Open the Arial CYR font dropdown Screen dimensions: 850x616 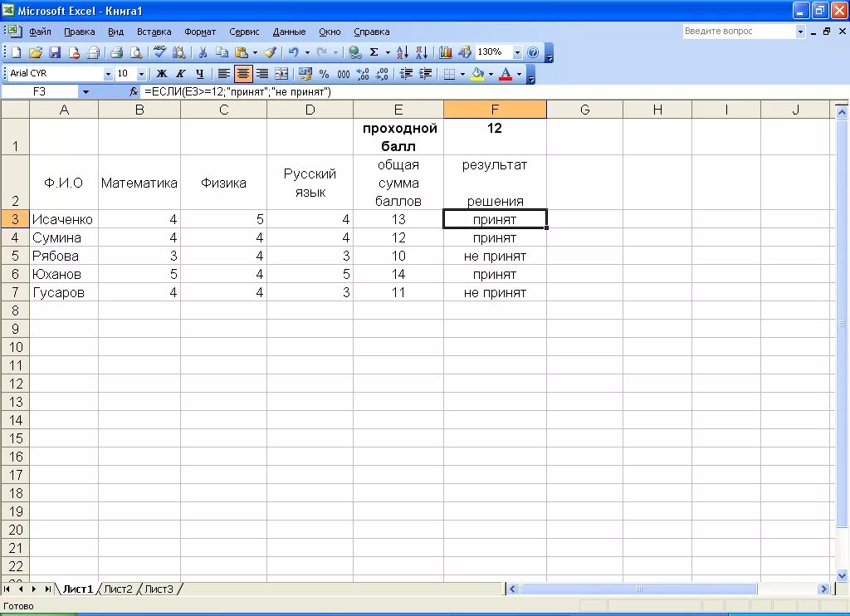(108, 74)
